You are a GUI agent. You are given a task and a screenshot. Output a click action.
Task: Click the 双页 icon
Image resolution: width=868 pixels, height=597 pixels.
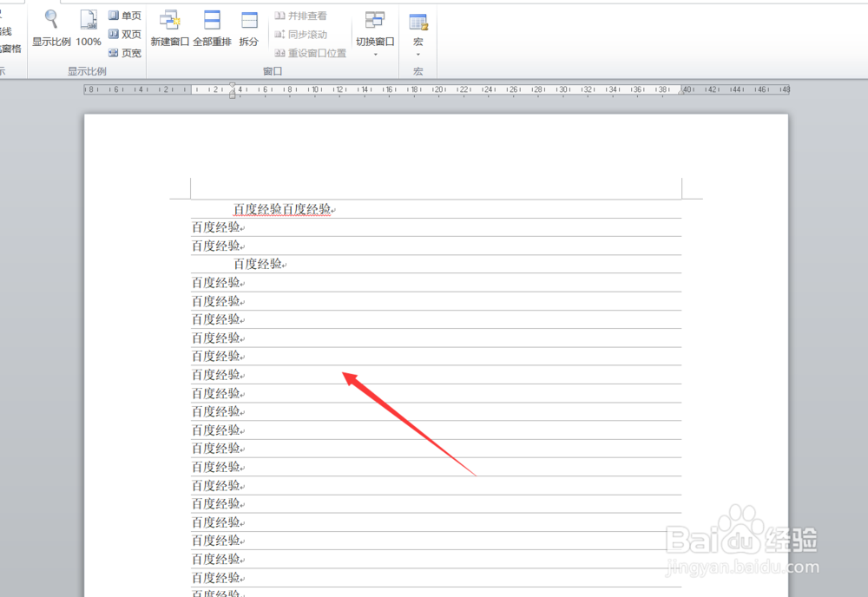[x=114, y=35]
